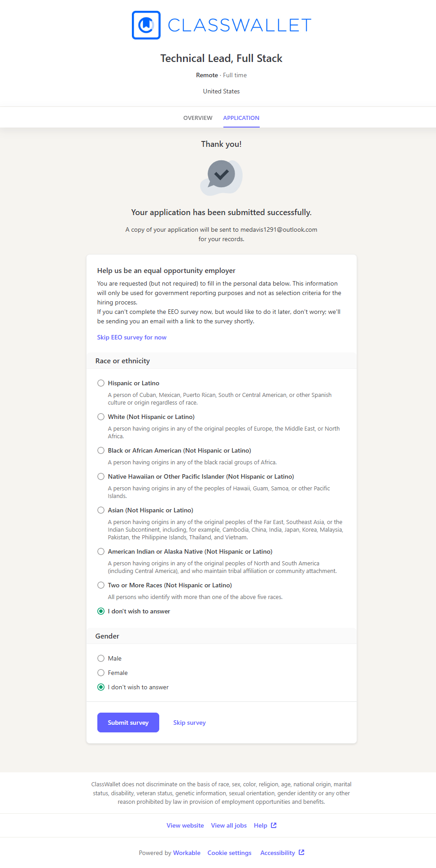
Task: Open the Overview tab
Action: click(x=198, y=118)
